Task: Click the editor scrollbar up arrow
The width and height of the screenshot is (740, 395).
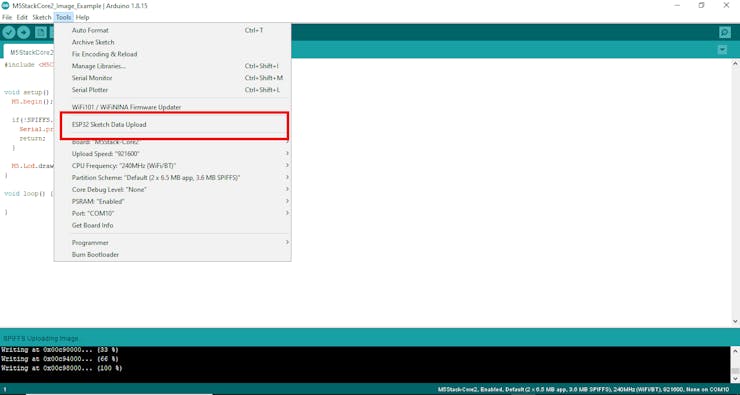Action: (x=736, y=64)
